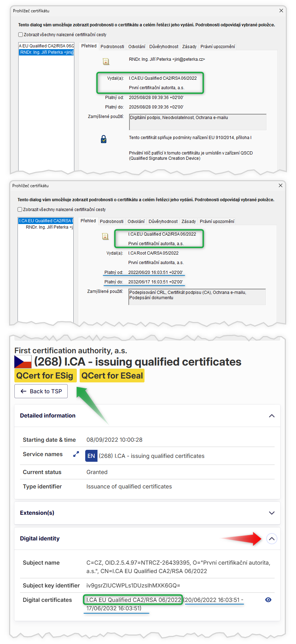Viewport: 296px width, 644px height.
Task: Click the QCert for ESig badge
Action: coord(45,376)
